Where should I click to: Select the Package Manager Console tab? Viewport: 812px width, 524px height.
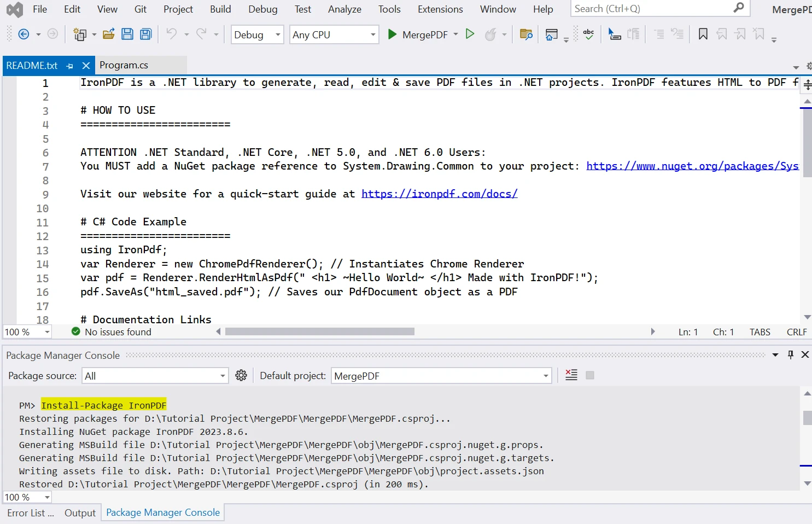163,513
